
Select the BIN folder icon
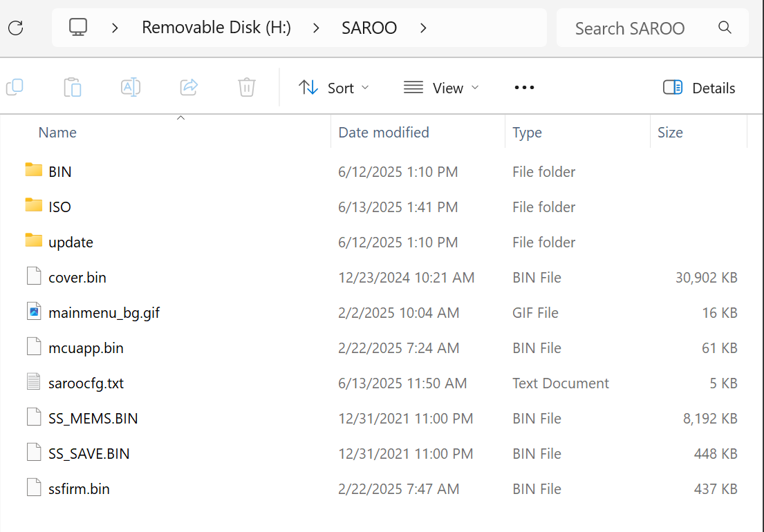[x=34, y=170]
